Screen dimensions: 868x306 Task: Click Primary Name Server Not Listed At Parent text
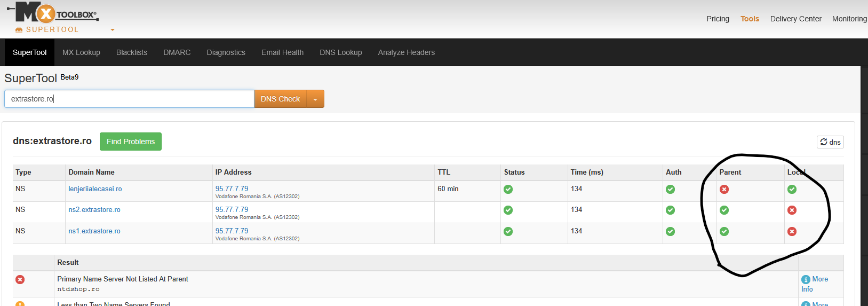click(x=123, y=279)
